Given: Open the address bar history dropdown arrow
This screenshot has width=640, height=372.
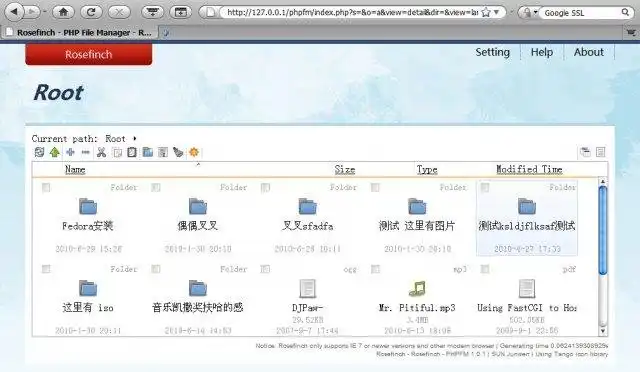Looking at the screenshot, I should (497, 12).
